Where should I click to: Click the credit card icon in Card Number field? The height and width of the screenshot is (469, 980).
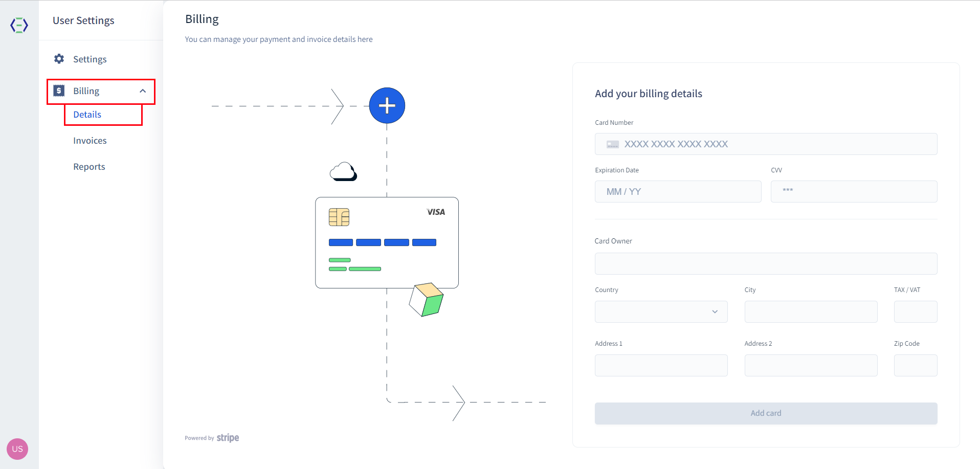(612, 144)
